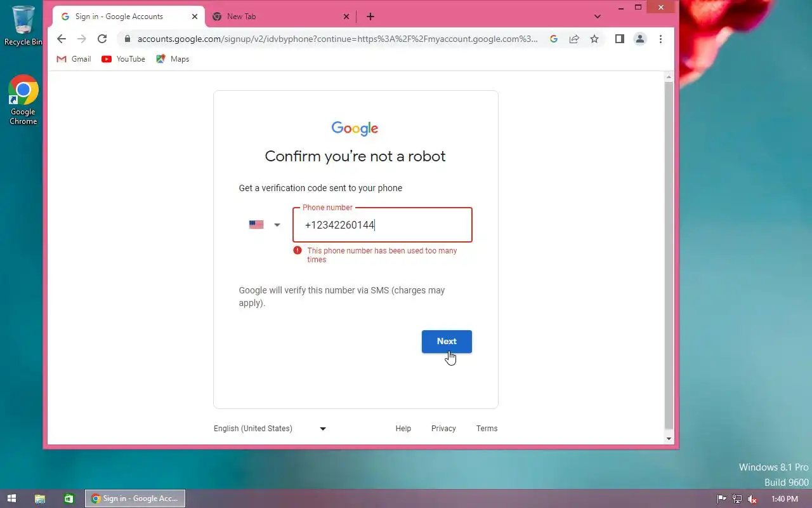The height and width of the screenshot is (508, 812).
Task: Click the scrollbar up arrow
Action: coord(669,77)
